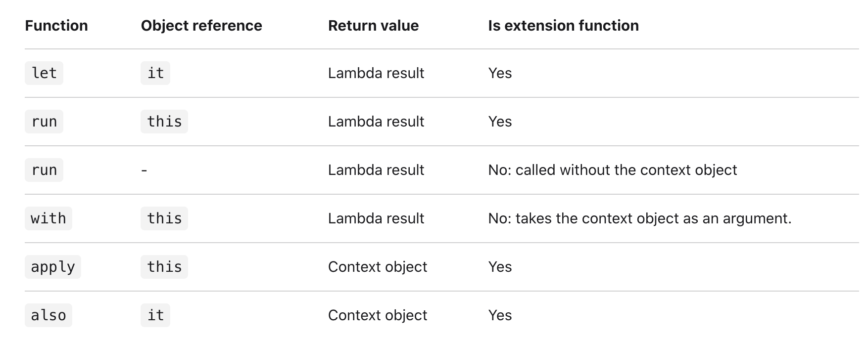Click the dash in the run row
Screen dimensions: 868x340
[x=144, y=170]
